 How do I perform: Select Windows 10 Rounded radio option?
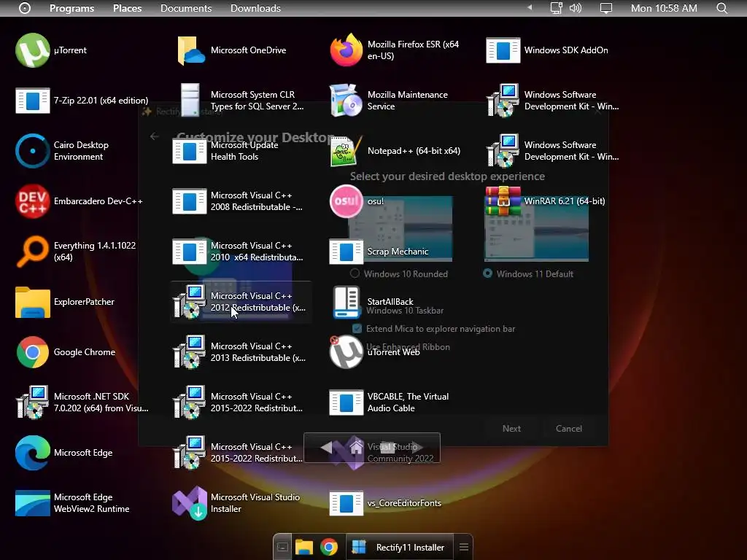pyautogui.click(x=355, y=273)
